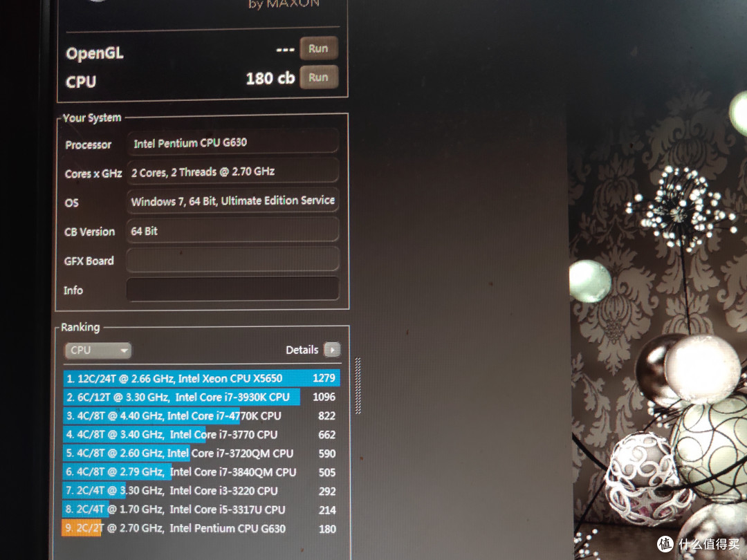Click the CB Version 64 Bit field

[232, 230]
